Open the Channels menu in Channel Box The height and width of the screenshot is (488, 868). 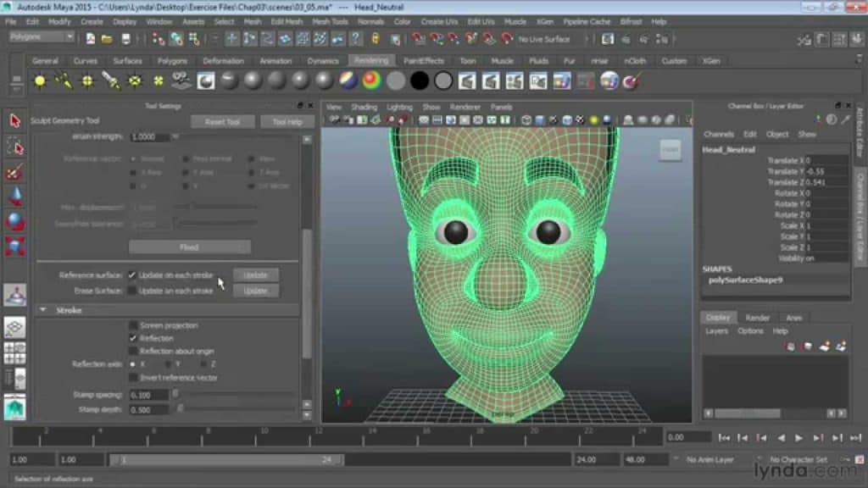(x=718, y=135)
